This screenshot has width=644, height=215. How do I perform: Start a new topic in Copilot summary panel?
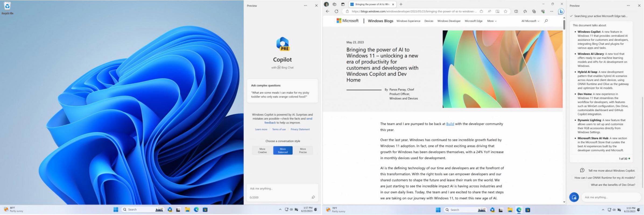[x=574, y=197]
